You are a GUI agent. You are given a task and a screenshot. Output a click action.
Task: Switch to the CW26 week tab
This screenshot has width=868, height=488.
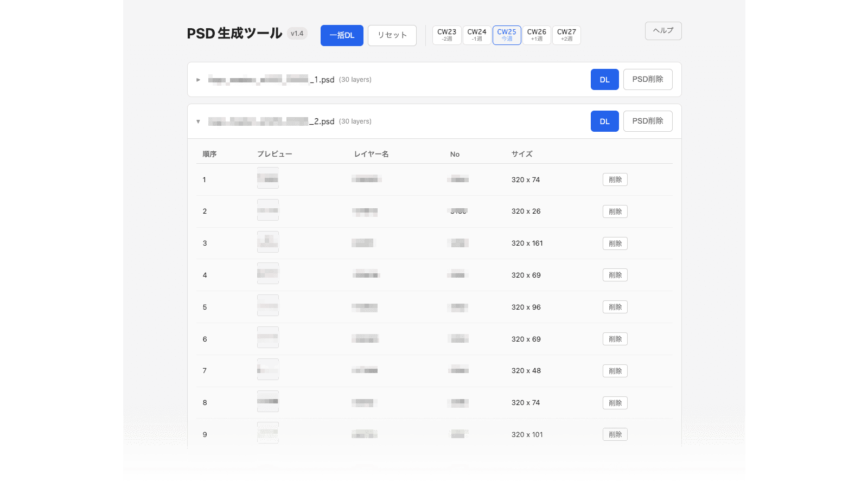pos(537,35)
